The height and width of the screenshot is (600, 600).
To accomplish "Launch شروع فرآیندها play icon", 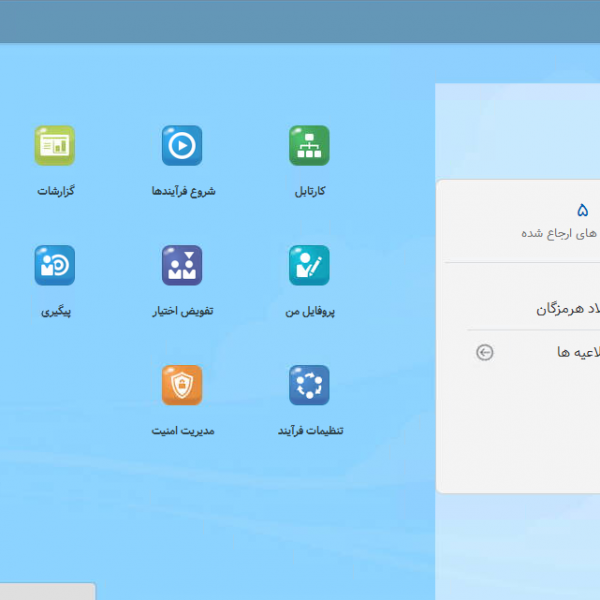I will (x=182, y=145).
